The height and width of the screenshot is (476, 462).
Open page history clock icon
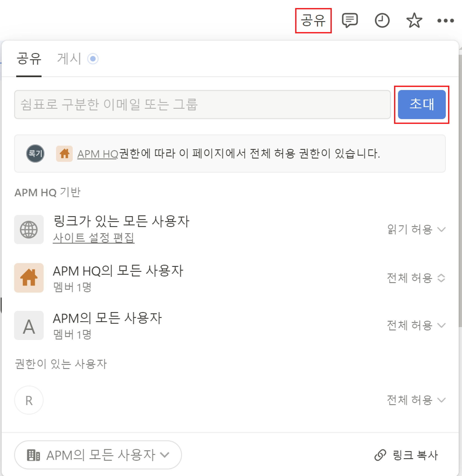point(382,21)
